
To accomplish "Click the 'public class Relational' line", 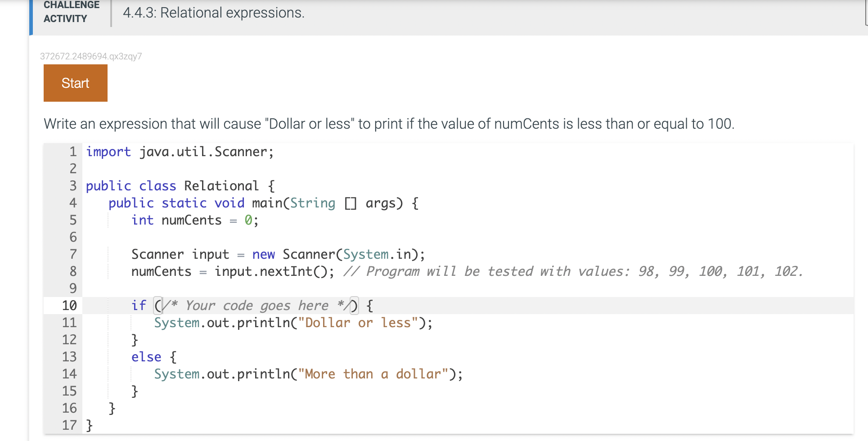I will click(180, 186).
